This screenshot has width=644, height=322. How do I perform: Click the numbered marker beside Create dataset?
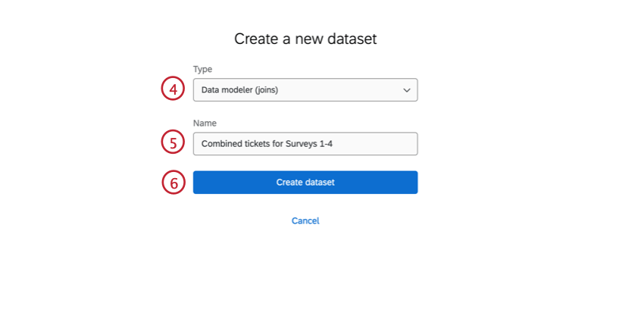[x=174, y=183]
